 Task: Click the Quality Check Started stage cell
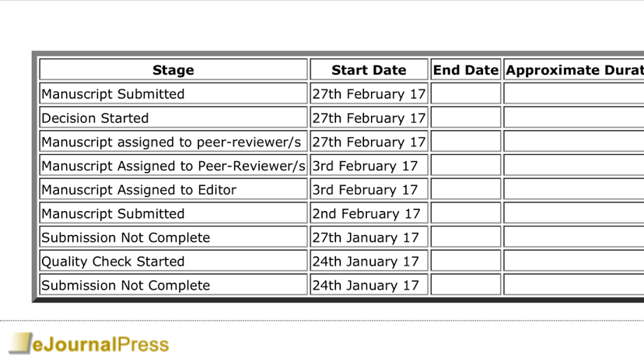pyautogui.click(x=173, y=262)
